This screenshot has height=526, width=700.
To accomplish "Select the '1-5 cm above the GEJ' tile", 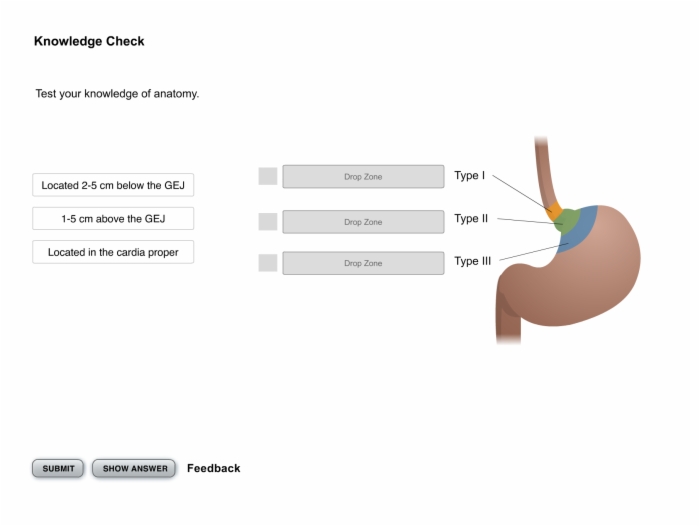I will [113, 218].
